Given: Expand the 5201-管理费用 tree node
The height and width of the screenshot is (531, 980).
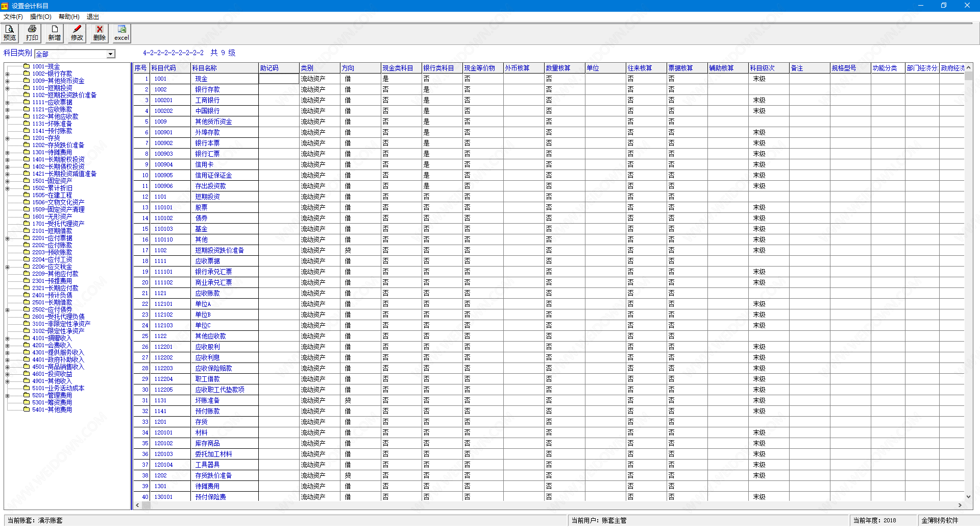Looking at the screenshot, I should click(x=8, y=396).
